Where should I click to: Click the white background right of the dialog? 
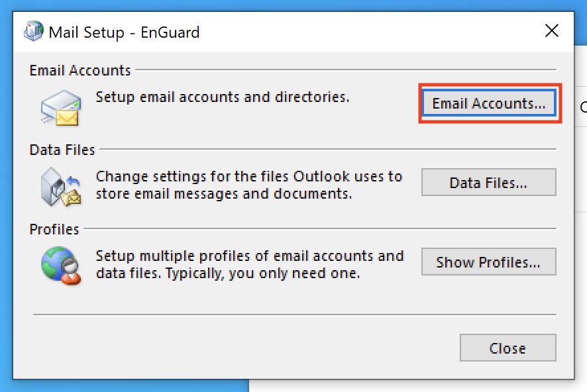click(x=581, y=166)
